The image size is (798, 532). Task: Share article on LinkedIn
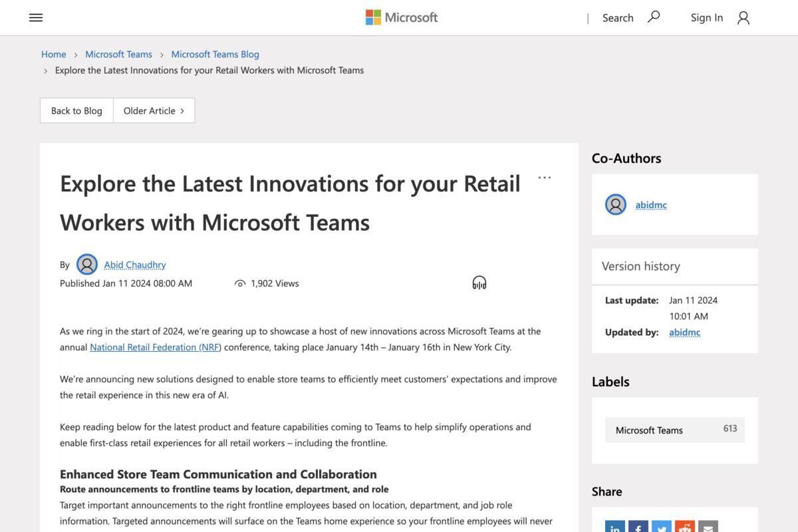[x=615, y=526]
